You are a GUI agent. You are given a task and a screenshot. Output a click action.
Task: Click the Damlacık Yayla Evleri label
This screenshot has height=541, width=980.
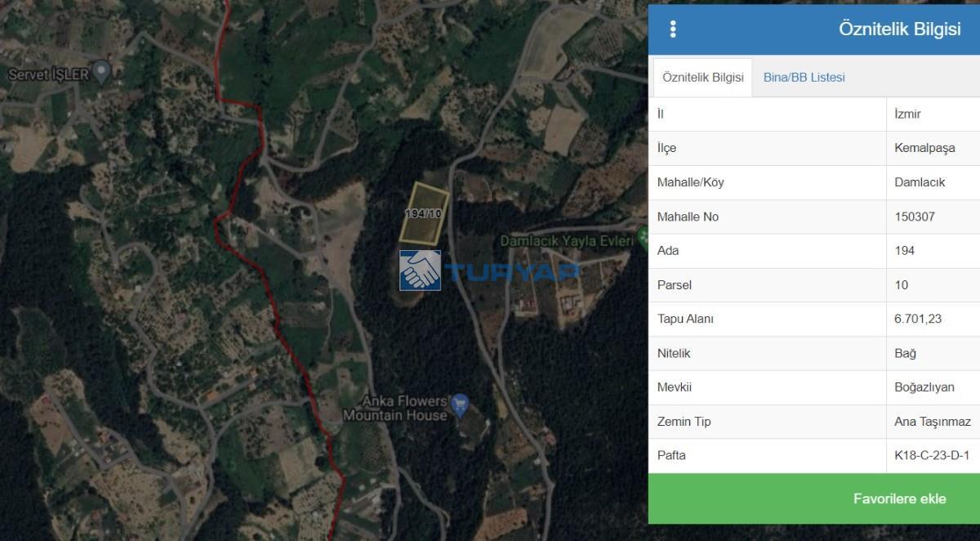tap(567, 241)
